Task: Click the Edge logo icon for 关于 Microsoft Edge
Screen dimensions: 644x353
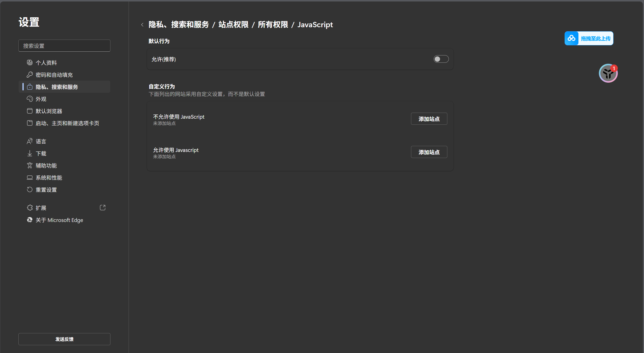Action: (x=30, y=220)
